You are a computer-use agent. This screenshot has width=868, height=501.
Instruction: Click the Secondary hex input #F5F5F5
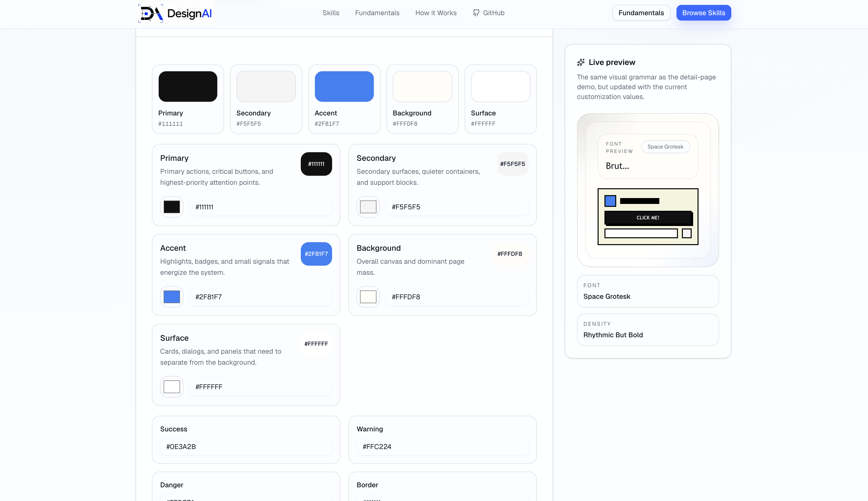click(x=457, y=207)
